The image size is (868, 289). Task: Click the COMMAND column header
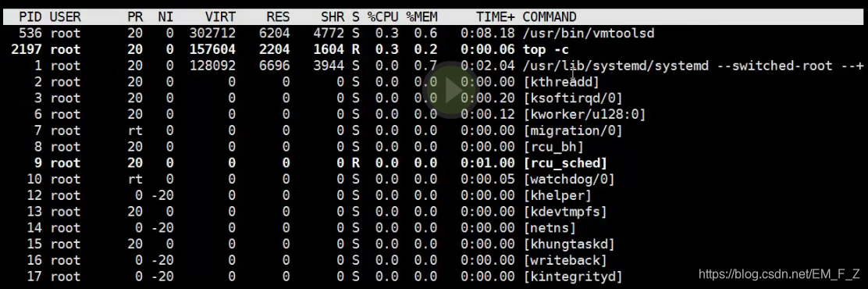click(550, 17)
